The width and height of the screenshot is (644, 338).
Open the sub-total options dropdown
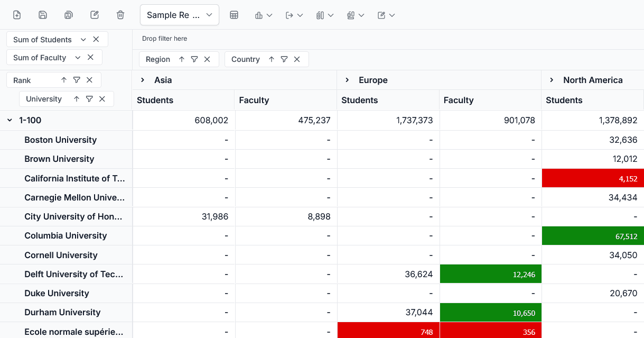(325, 15)
